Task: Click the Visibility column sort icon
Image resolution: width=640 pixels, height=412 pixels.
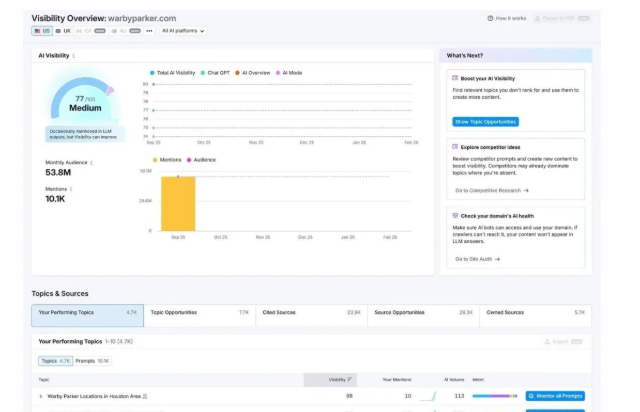Action: pyautogui.click(x=350, y=380)
